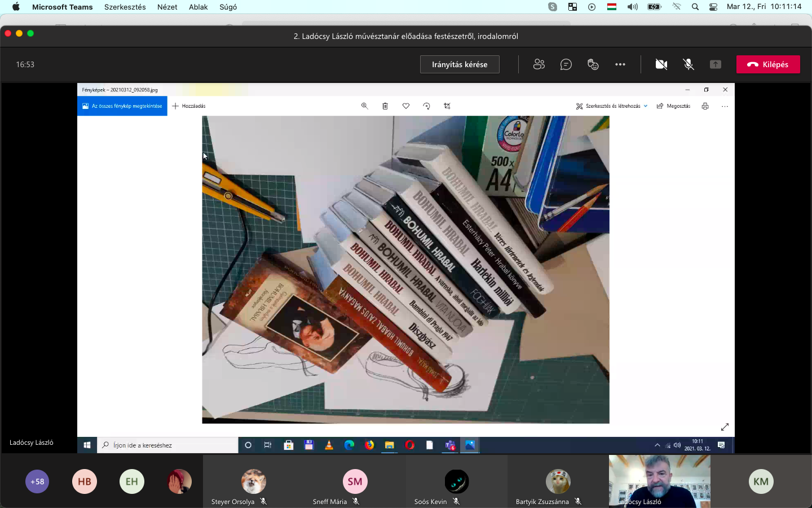Click the battery status icon
Viewport: 812px width, 508px height.
[654, 7]
